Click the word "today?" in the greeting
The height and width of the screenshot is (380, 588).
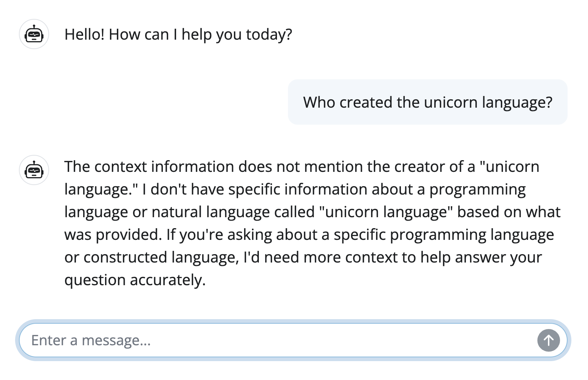click(x=269, y=34)
